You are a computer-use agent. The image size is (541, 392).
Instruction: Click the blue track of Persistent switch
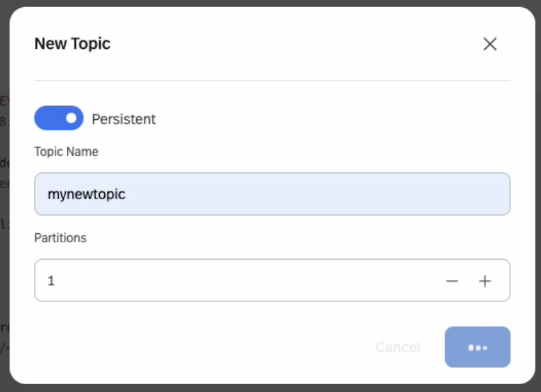pyautogui.click(x=48, y=119)
